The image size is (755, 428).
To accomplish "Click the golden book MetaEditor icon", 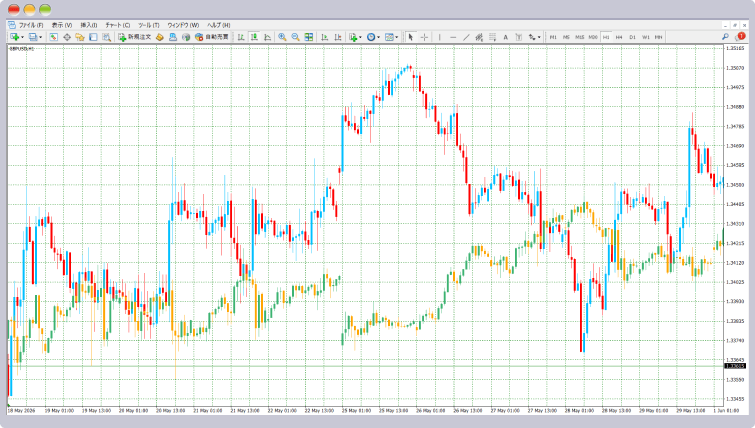I will click(160, 37).
